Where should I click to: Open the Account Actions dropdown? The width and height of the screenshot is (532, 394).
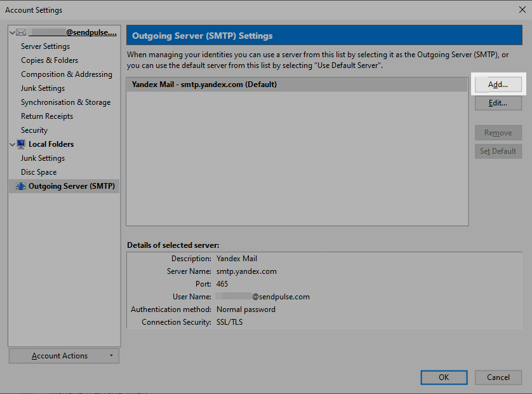pos(63,355)
